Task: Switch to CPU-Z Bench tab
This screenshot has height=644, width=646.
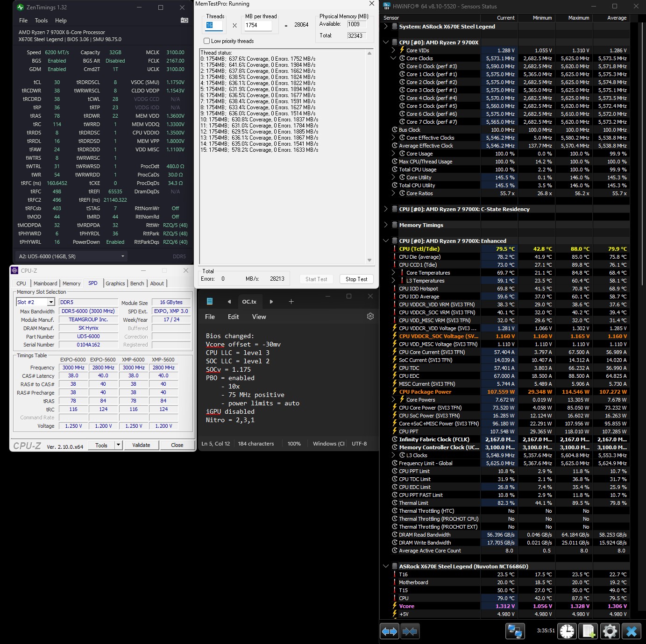Action: (137, 283)
